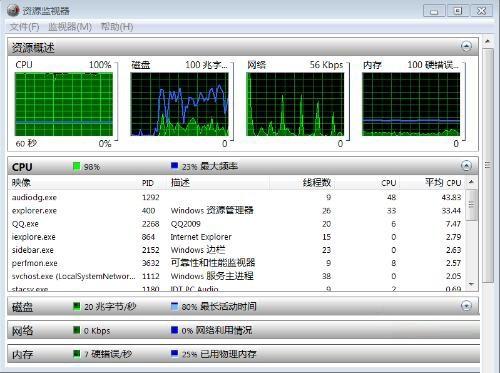Viewport: 500px width, 373px height.
Task: Click the Internet Explorer description cell
Action: 201,237
